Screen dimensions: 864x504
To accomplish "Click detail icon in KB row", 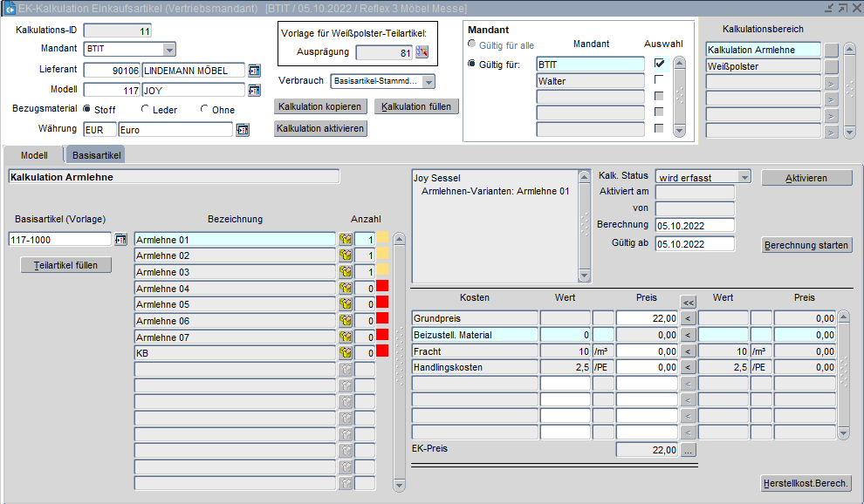I will point(346,353).
